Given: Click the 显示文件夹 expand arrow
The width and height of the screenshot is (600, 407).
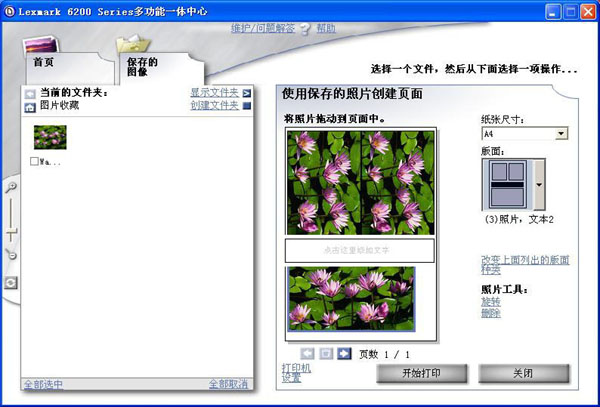Looking at the screenshot, I should click(x=246, y=93).
